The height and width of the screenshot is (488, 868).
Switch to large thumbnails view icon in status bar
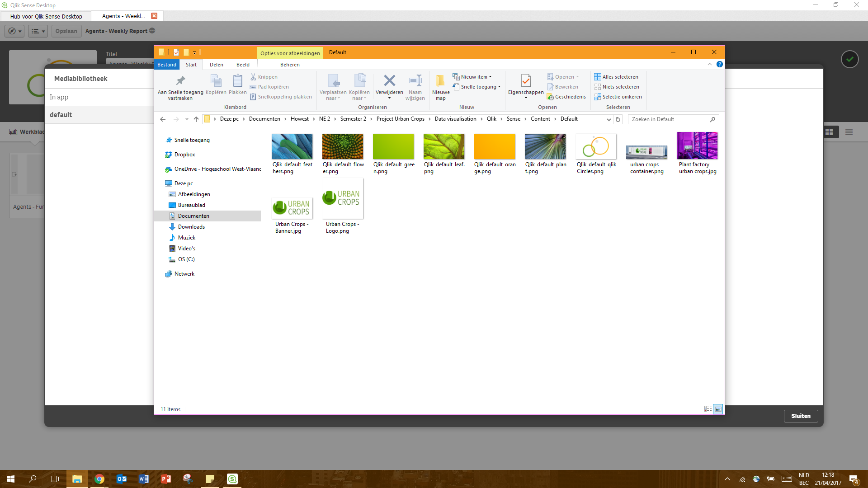coord(718,409)
